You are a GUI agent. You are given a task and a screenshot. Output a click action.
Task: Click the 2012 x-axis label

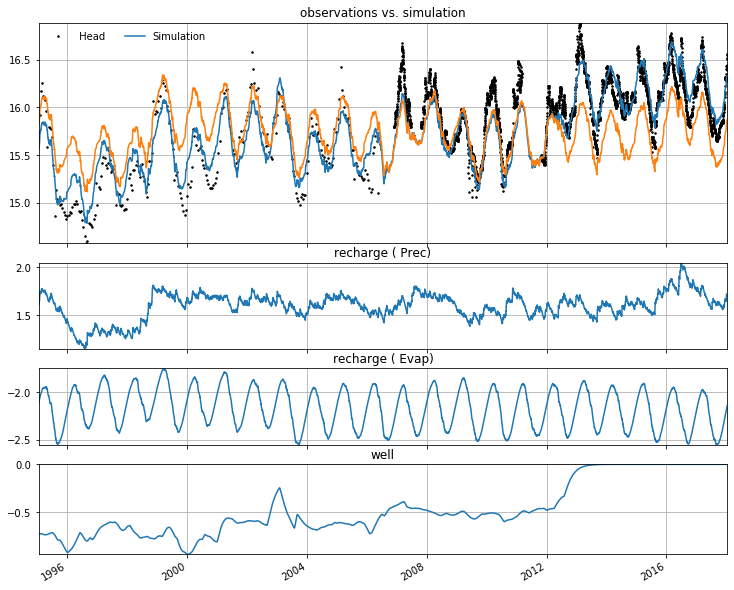click(532, 571)
